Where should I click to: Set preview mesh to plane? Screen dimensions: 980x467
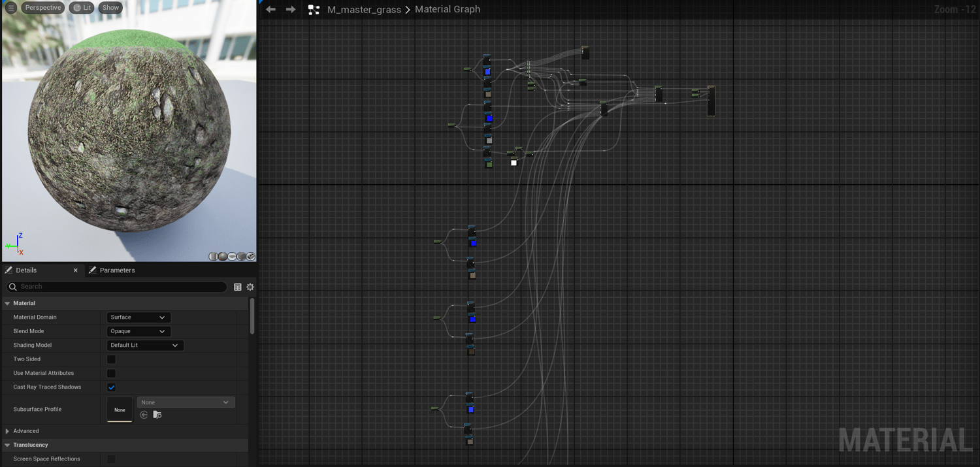tap(232, 257)
